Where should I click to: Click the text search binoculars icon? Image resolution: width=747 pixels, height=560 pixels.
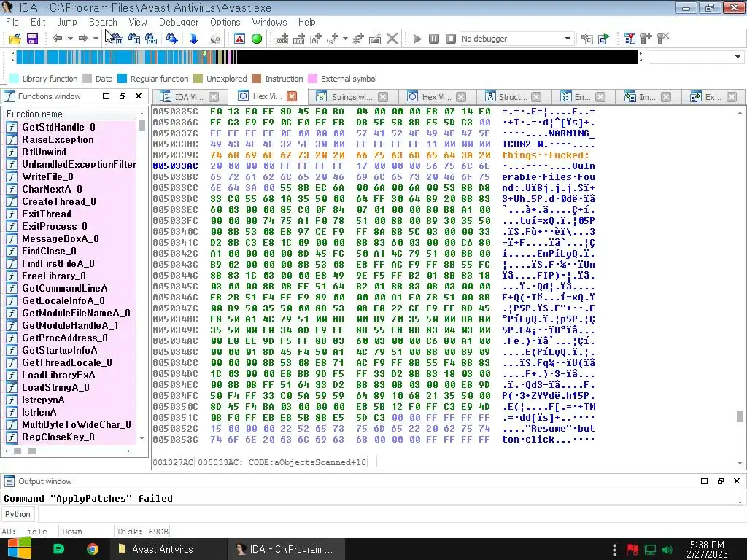[x=134, y=39]
